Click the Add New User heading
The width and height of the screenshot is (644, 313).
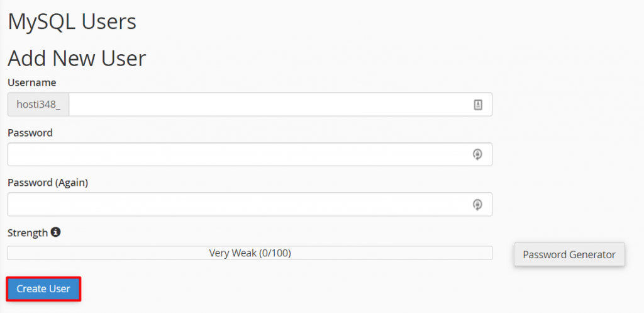tap(77, 59)
